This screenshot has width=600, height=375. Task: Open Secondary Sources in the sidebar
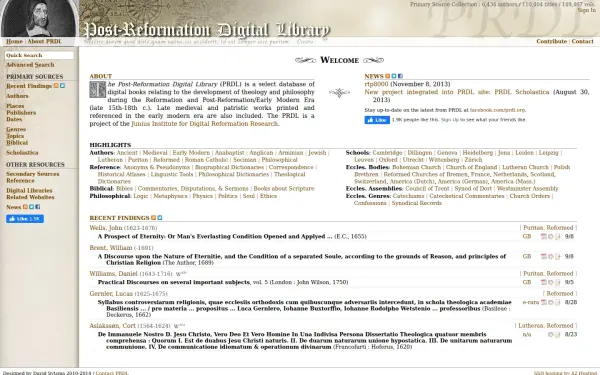tap(33, 174)
